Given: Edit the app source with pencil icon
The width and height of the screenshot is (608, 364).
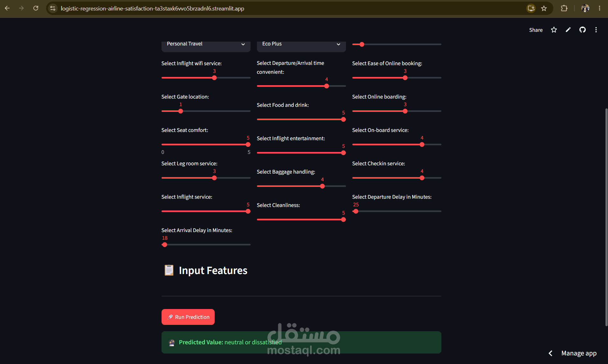Looking at the screenshot, I should (x=568, y=30).
